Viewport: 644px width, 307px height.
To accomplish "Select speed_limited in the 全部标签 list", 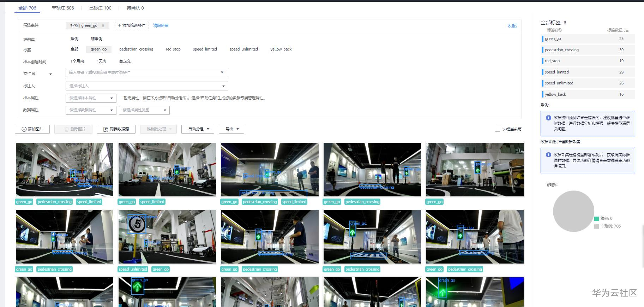I will click(x=588, y=72).
